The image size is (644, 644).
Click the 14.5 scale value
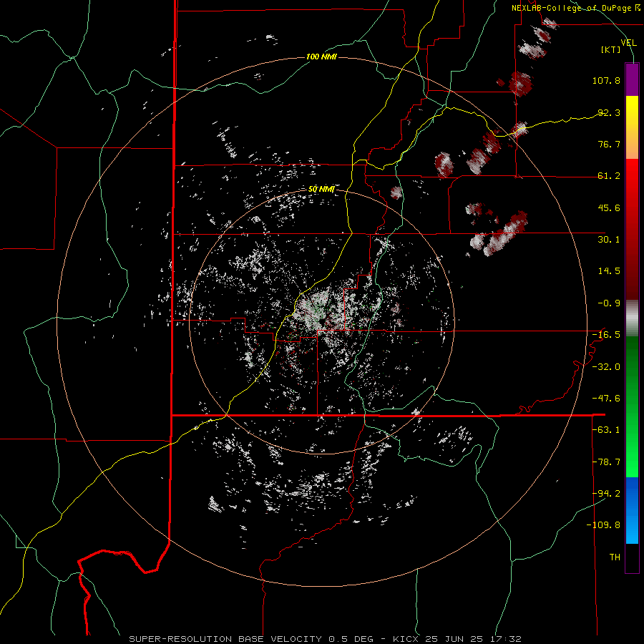[609, 271]
